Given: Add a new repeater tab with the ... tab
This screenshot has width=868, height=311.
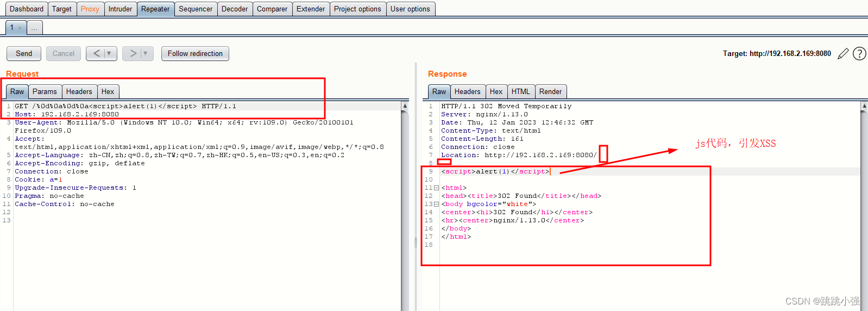Looking at the screenshot, I should 34,27.
